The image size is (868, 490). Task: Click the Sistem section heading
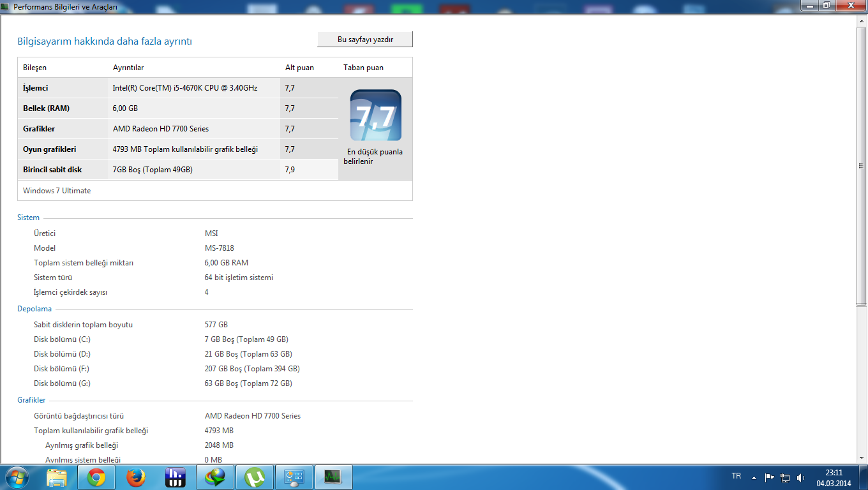pos(28,218)
